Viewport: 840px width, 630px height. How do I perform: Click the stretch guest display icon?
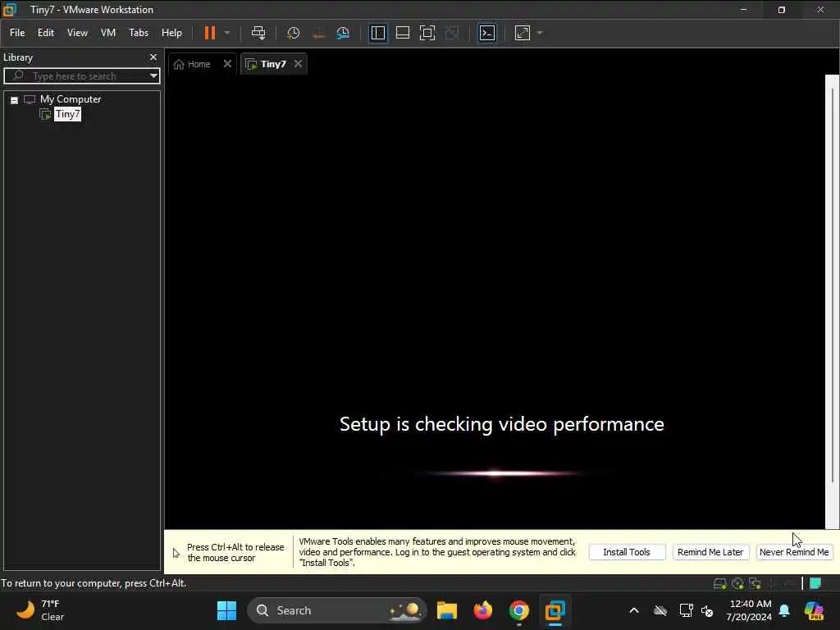[x=523, y=33]
